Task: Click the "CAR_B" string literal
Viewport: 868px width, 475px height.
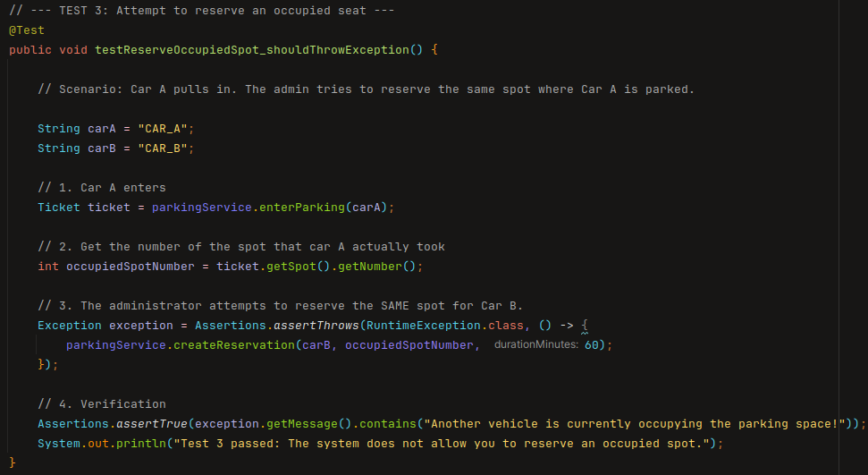Action: pyautogui.click(x=163, y=148)
